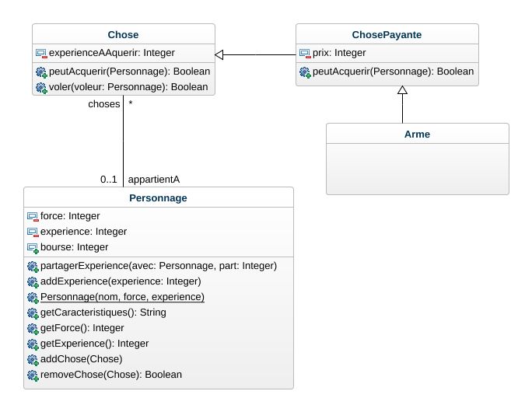Screen dimensions: 532x412
Task: Select the inheritance arrowhead pointing to Chose
Action: point(220,54)
